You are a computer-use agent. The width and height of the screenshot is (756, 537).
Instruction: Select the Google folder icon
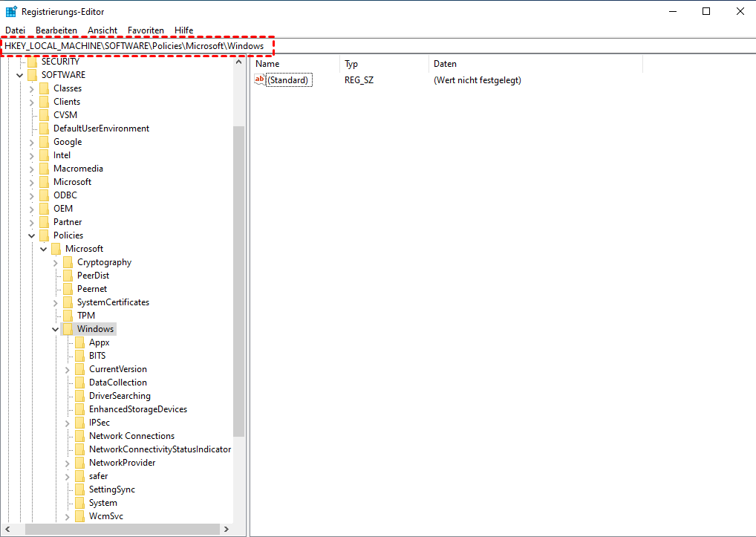click(45, 142)
